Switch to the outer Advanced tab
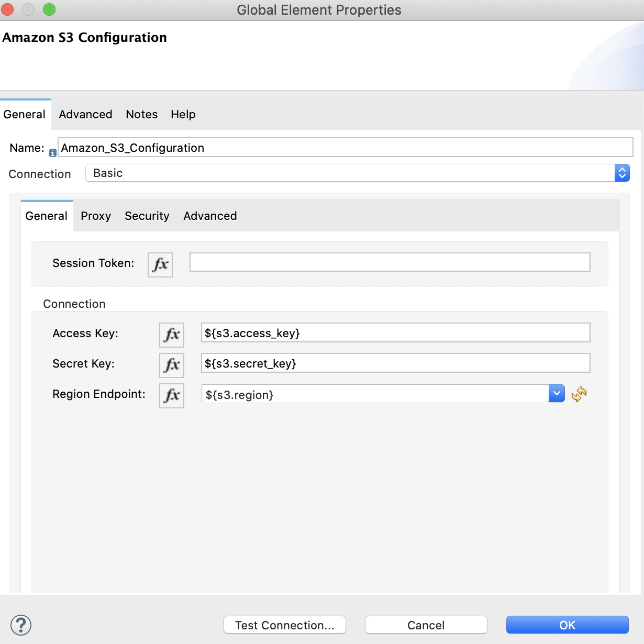 [x=85, y=114]
